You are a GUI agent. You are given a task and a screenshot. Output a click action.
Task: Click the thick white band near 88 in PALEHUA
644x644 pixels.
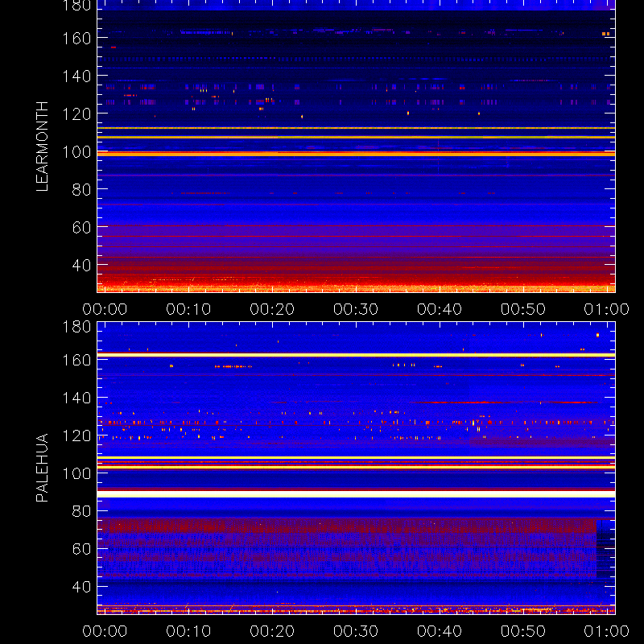point(356,494)
